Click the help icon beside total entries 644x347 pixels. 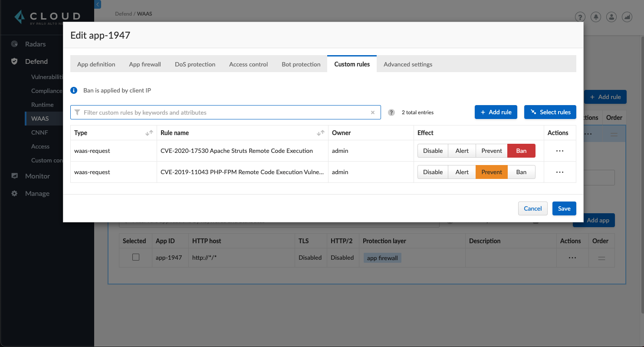point(391,112)
